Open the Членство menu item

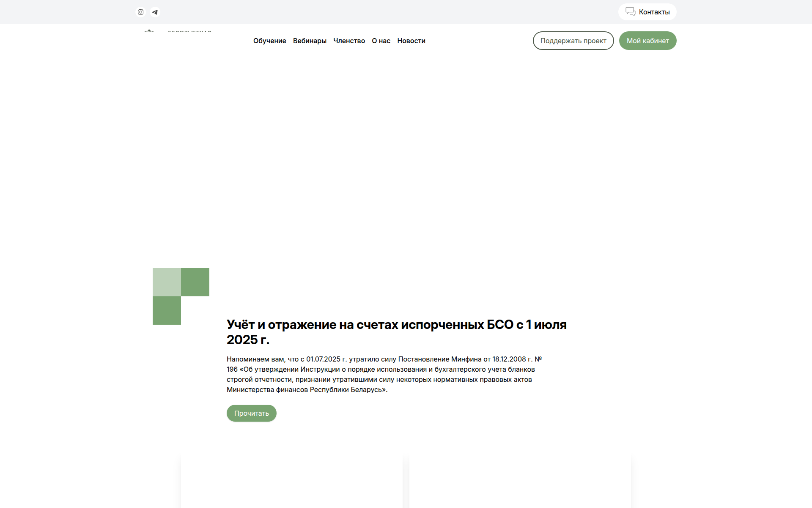[x=349, y=41]
